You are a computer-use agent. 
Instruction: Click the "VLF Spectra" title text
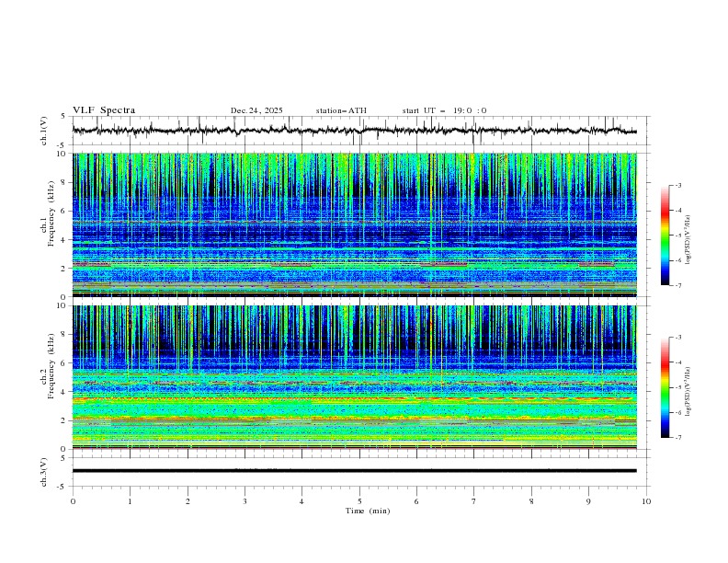[104, 110]
